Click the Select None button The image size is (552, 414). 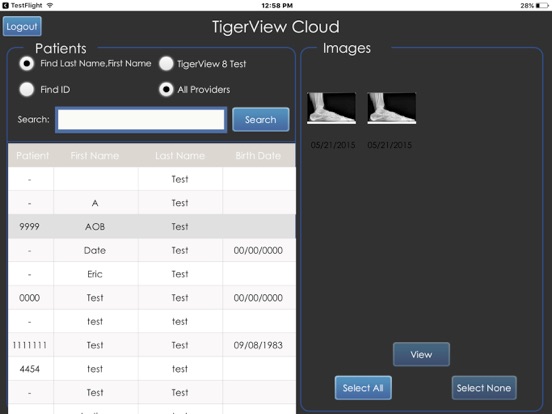484,388
